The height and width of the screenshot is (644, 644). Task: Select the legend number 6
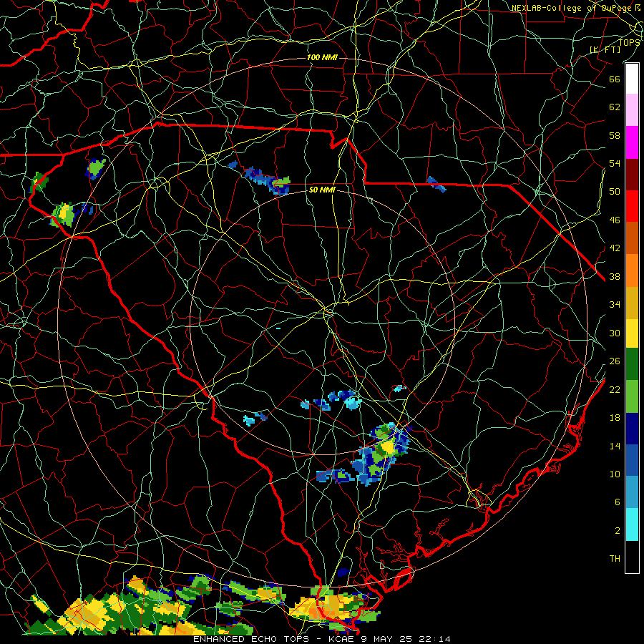pos(618,502)
